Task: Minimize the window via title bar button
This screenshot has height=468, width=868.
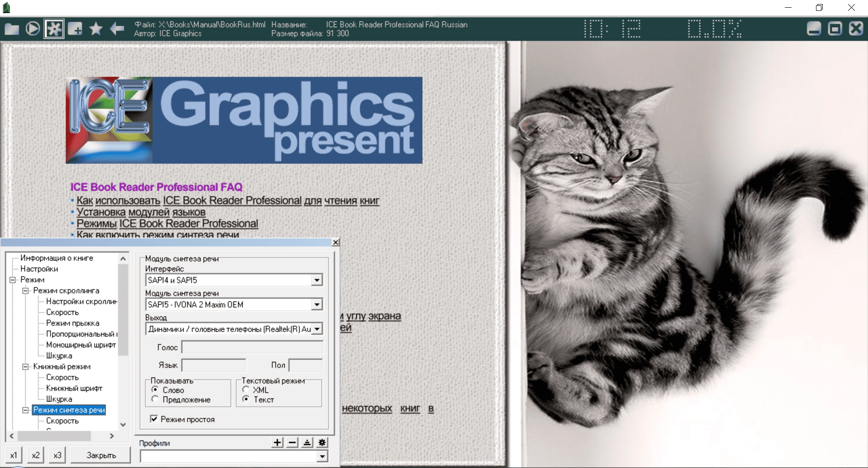Action: 788,8
